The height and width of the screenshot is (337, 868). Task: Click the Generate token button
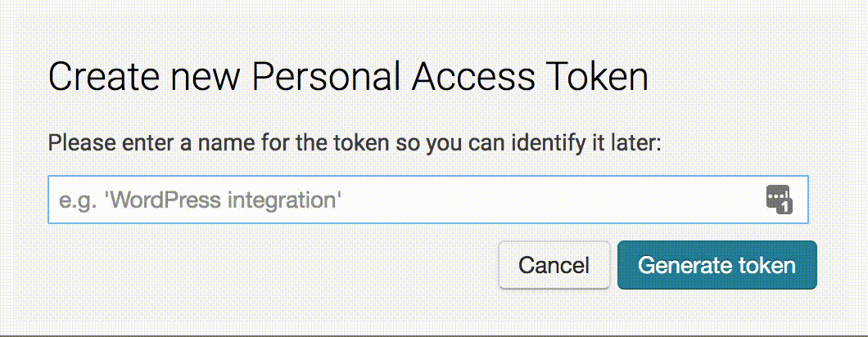tap(717, 265)
